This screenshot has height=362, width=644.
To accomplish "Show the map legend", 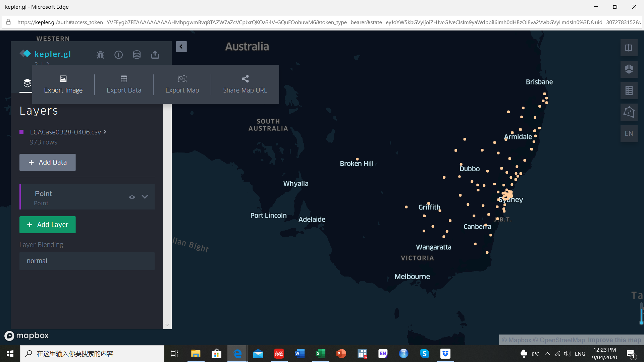I will pyautogui.click(x=629, y=91).
